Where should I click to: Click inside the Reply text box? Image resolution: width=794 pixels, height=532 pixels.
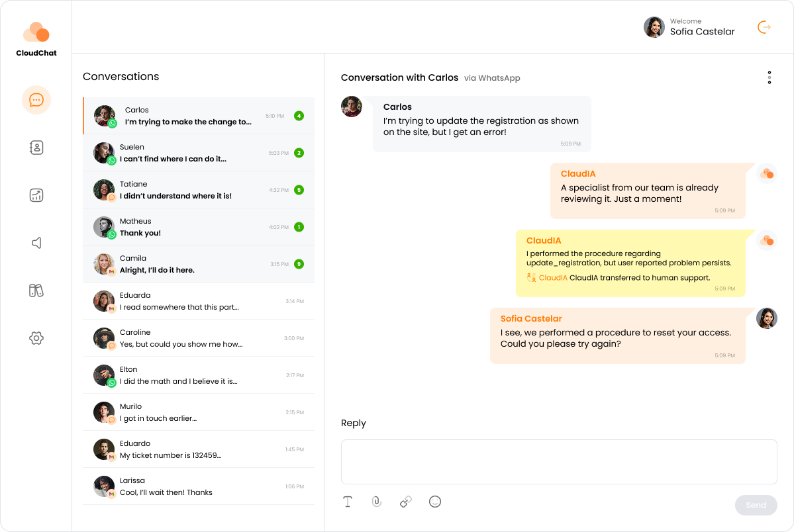559,462
